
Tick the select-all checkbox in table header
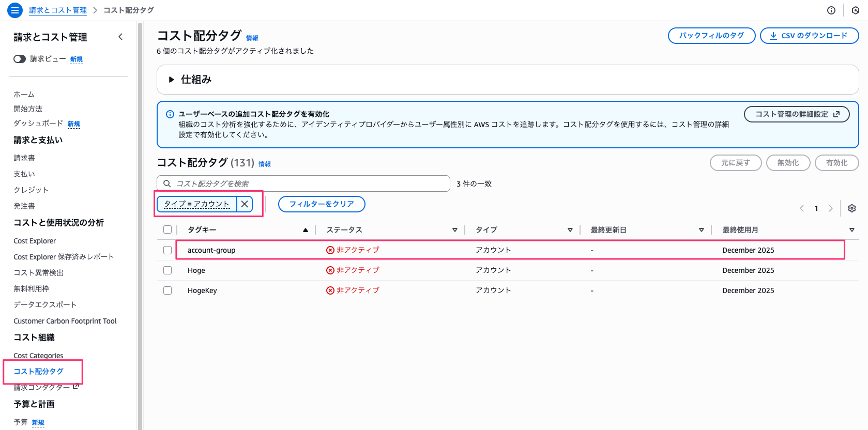tap(167, 229)
